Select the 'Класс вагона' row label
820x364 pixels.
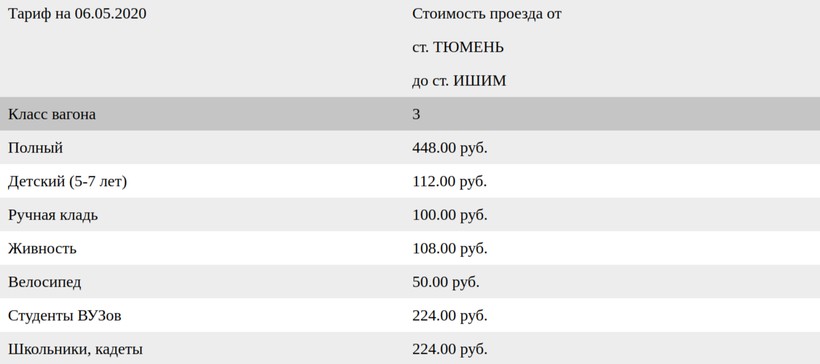[52, 114]
